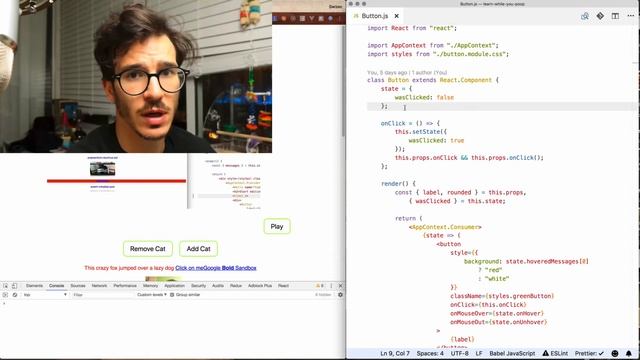This screenshot has height=360, width=640.
Task: Open console settings gear icon
Action: [x=340, y=295]
